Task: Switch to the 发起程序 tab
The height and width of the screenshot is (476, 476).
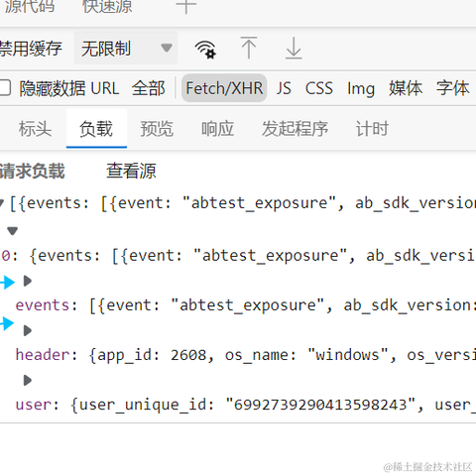Action: click(x=295, y=129)
